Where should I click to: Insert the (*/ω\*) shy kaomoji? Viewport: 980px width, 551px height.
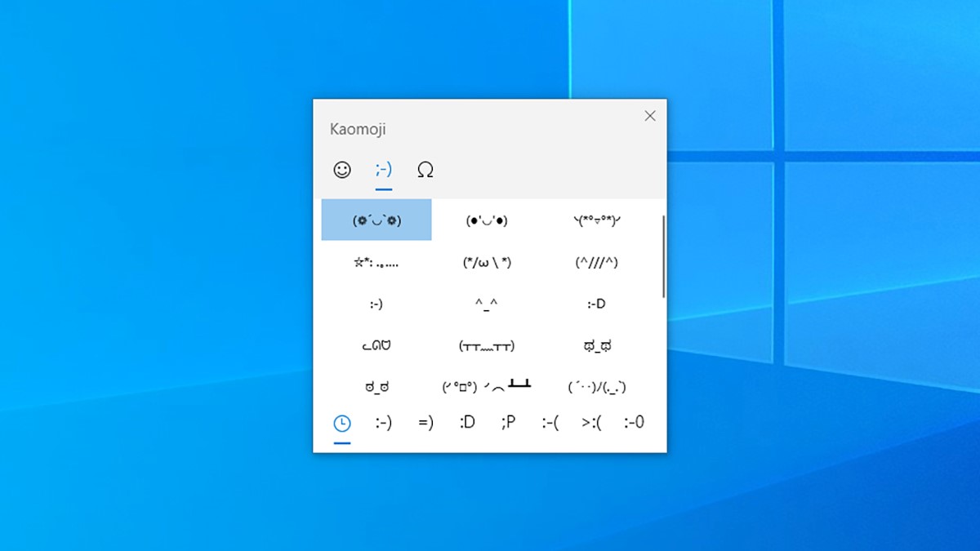click(487, 262)
